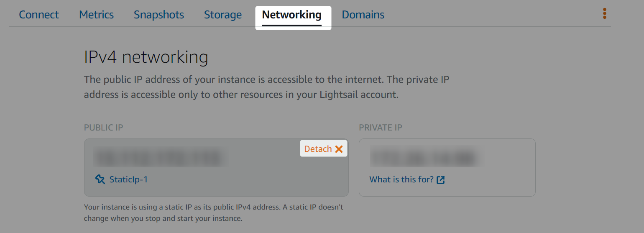Click the static IP explanation note
The width and height of the screenshot is (644, 233).
(x=214, y=213)
